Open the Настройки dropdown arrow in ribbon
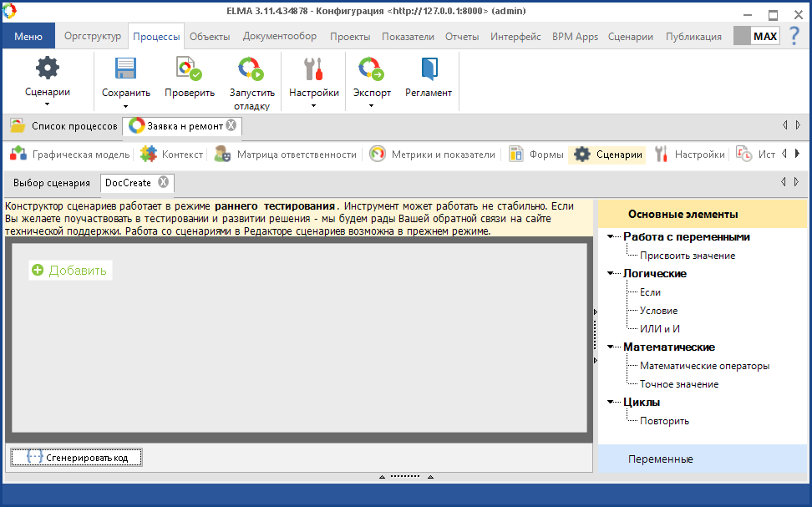This screenshot has height=507, width=812. pos(313,106)
